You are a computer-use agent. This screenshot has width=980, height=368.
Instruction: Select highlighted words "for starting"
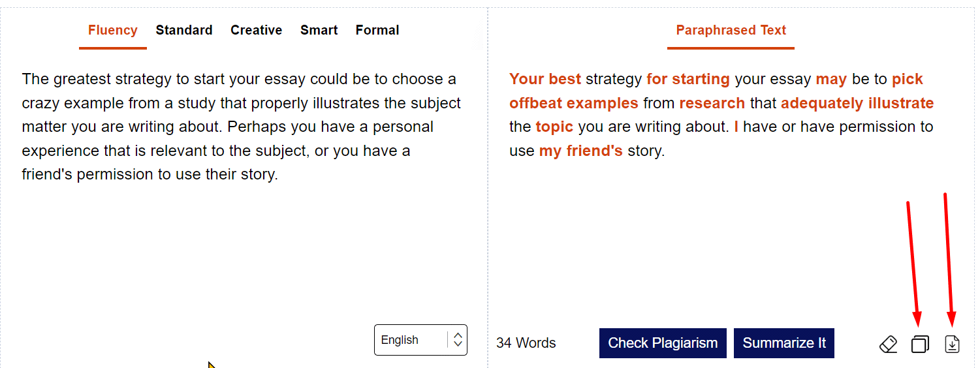click(x=688, y=79)
